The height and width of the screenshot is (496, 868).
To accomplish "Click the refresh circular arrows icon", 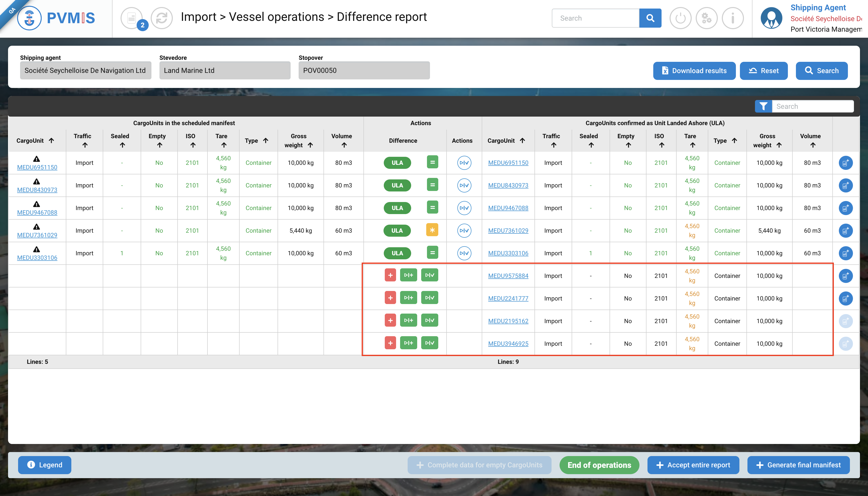I will coord(161,18).
